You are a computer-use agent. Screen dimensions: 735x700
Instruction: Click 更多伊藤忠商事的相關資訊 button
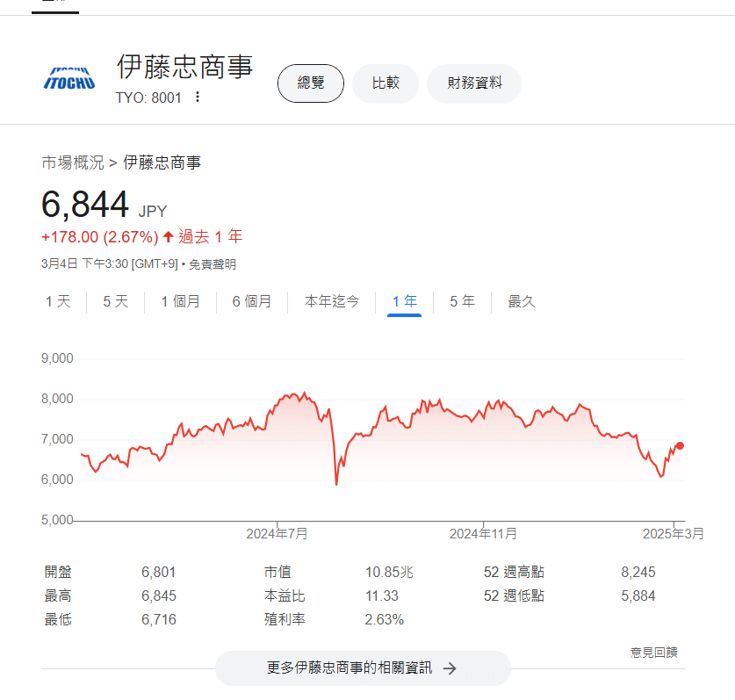(x=363, y=668)
